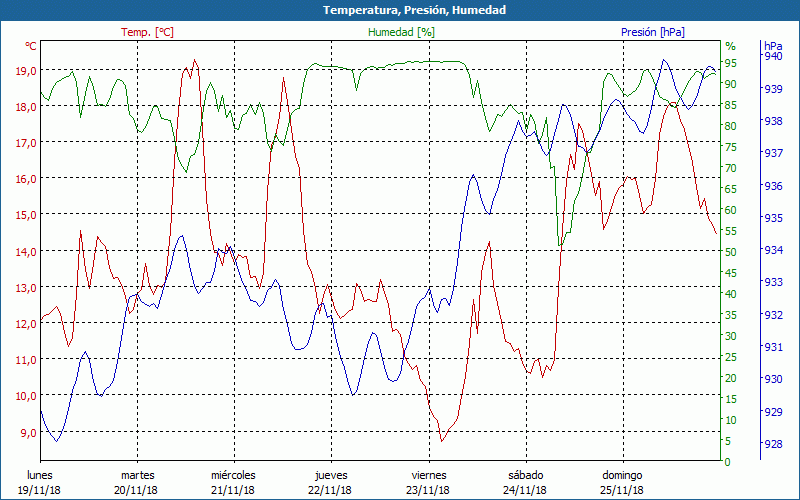Click the '25/11/18' date label

coord(621,491)
